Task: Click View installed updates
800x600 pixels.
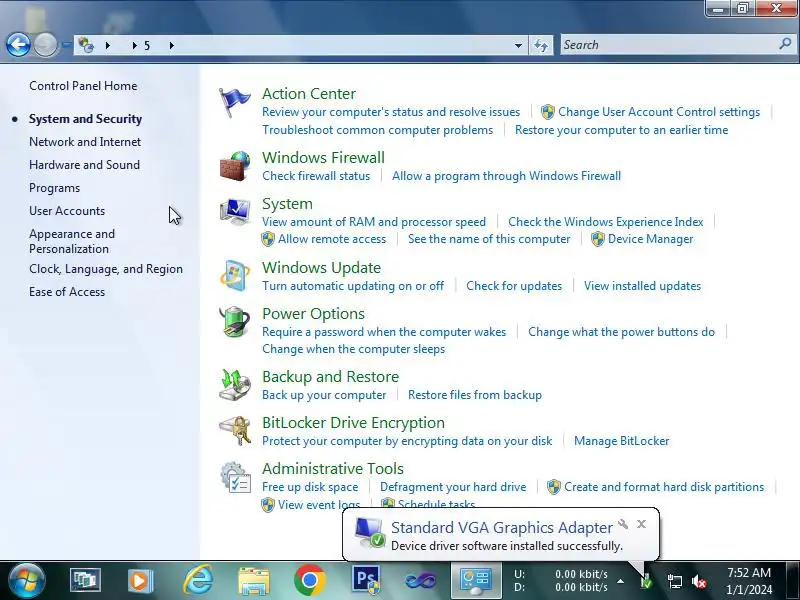Action: point(642,286)
